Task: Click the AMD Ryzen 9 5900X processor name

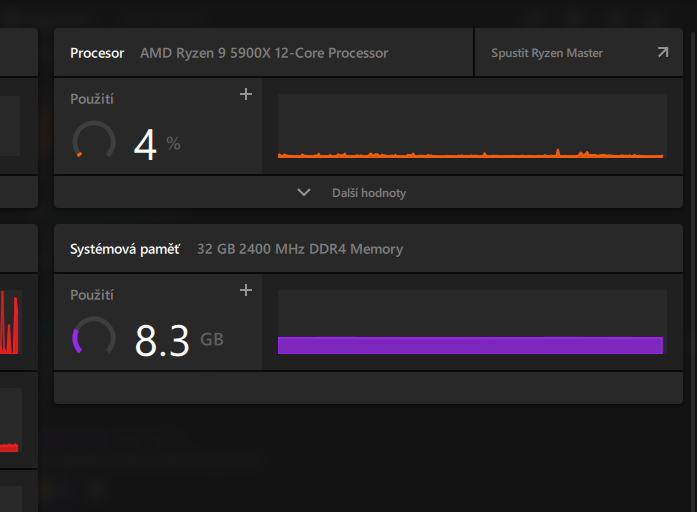Action: [264, 53]
